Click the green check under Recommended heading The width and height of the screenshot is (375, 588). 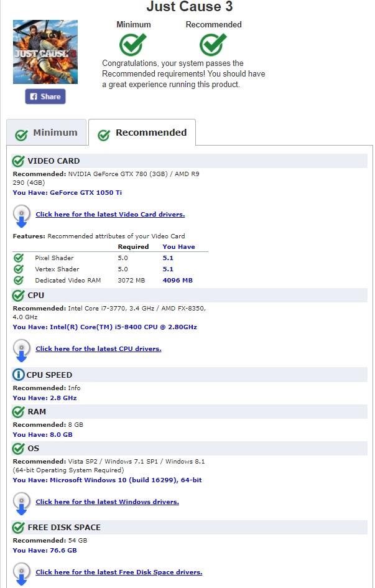tap(213, 44)
